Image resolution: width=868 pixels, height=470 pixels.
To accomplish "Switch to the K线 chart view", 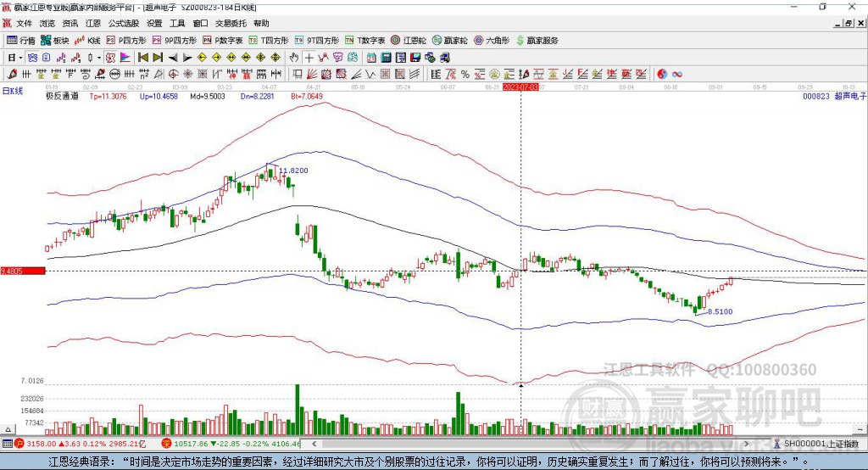I will [87, 41].
